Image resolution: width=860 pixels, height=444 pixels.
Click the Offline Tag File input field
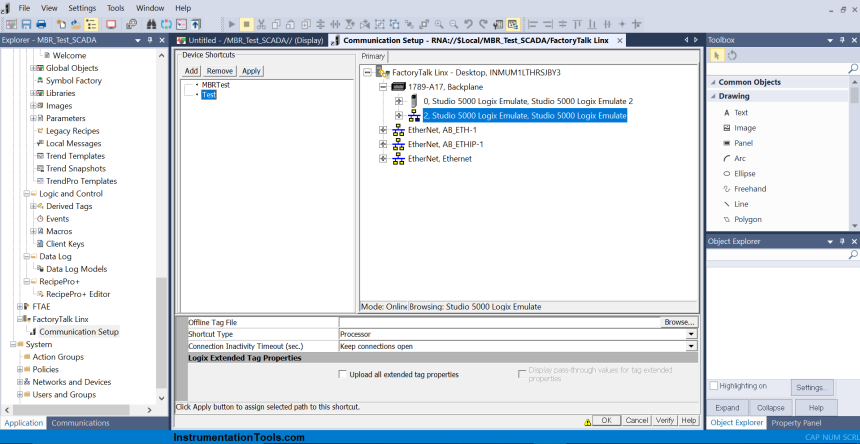[x=500, y=322]
